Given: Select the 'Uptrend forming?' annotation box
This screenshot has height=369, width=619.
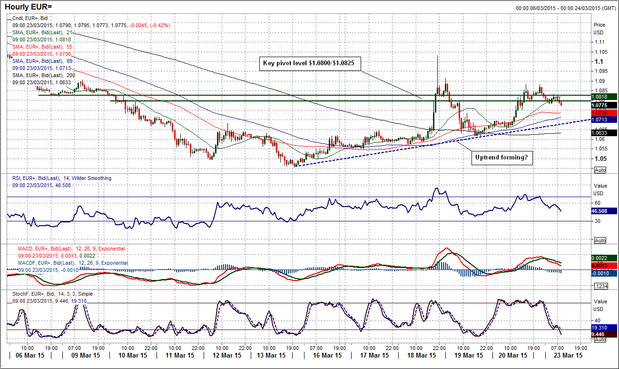Looking at the screenshot, I should pyautogui.click(x=501, y=157).
